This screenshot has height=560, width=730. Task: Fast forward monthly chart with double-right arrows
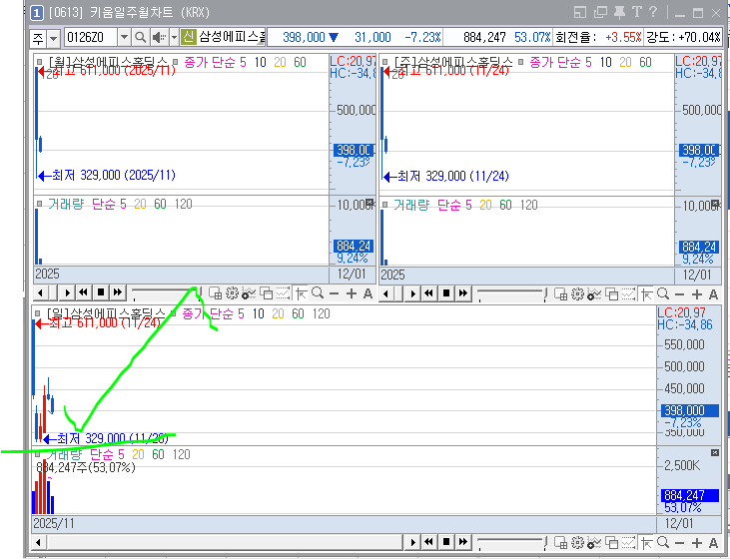(x=118, y=292)
